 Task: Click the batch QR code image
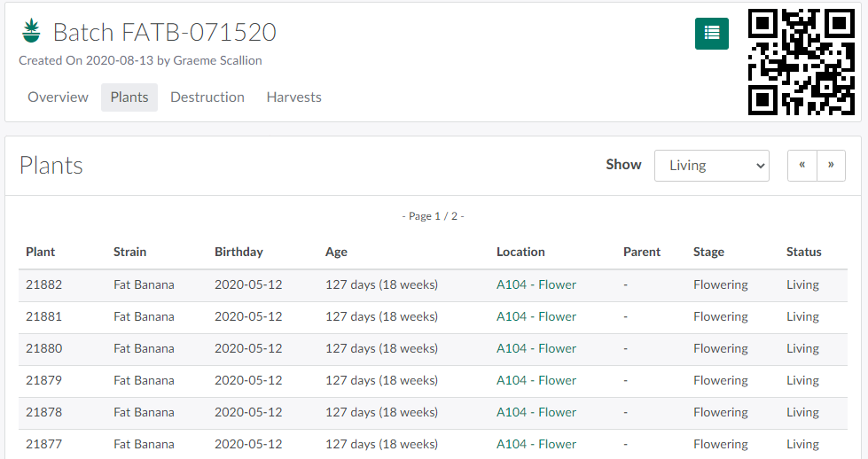pyautogui.click(x=801, y=62)
